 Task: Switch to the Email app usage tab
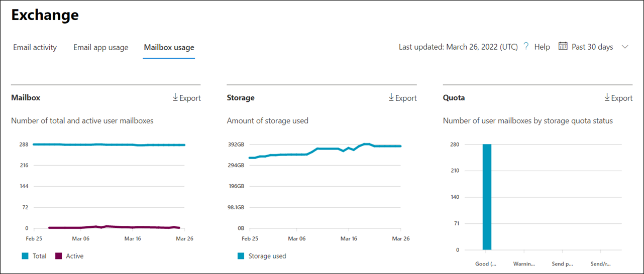[x=100, y=48]
